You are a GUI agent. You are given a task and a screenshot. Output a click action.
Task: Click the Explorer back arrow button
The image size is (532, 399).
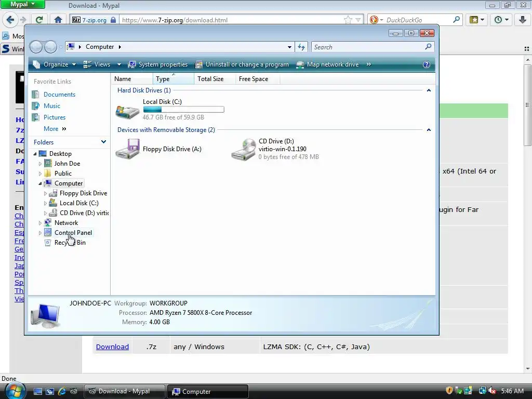point(36,47)
